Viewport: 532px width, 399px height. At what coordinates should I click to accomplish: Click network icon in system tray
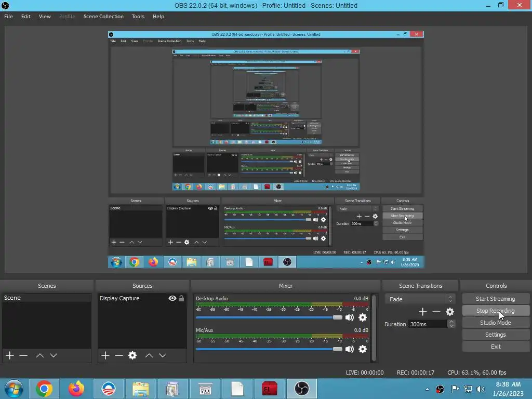click(468, 389)
